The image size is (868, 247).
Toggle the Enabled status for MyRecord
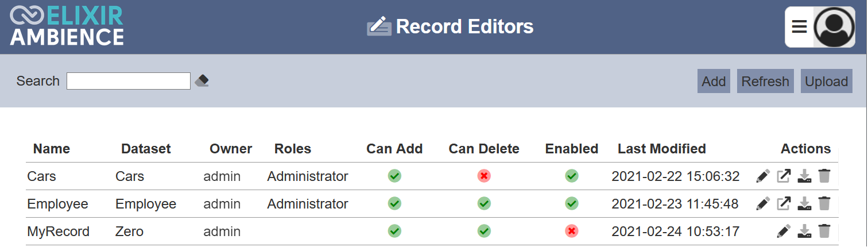click(x=571, y=231)
